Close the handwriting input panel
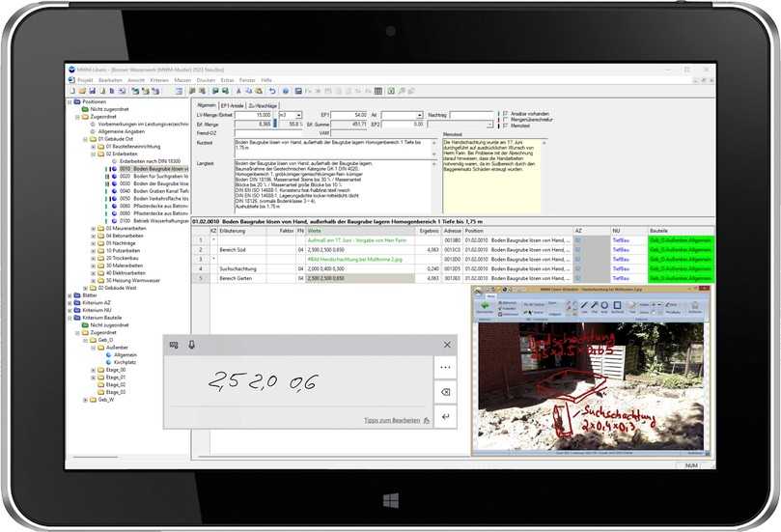The image size is (781, 532). (446, 345)
